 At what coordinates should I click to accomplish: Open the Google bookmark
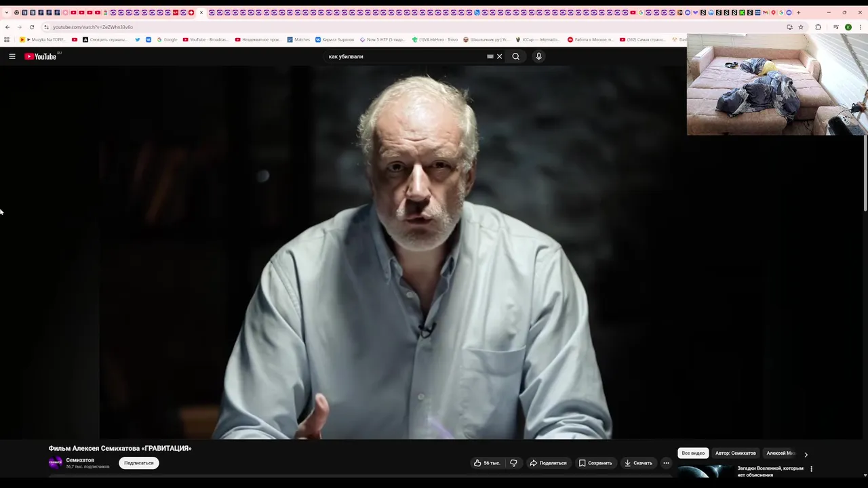coord(167,39)
